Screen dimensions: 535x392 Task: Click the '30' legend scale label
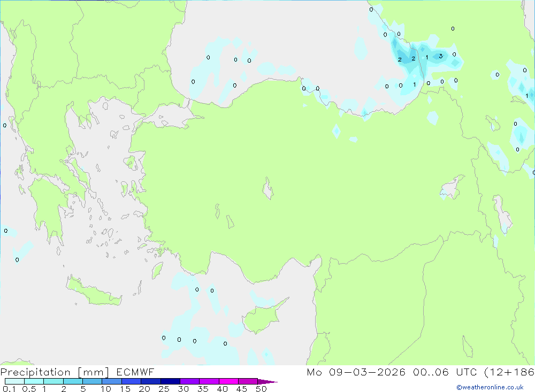click(x=184, y=389)
